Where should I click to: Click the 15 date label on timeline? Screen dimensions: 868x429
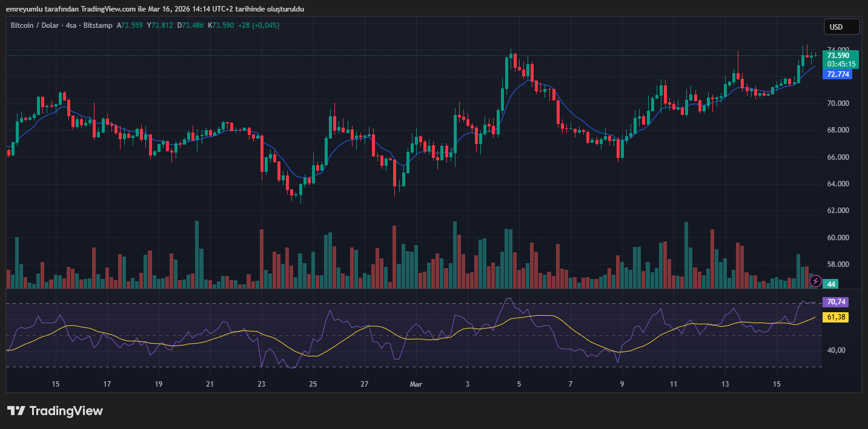[x=55, y=384]
